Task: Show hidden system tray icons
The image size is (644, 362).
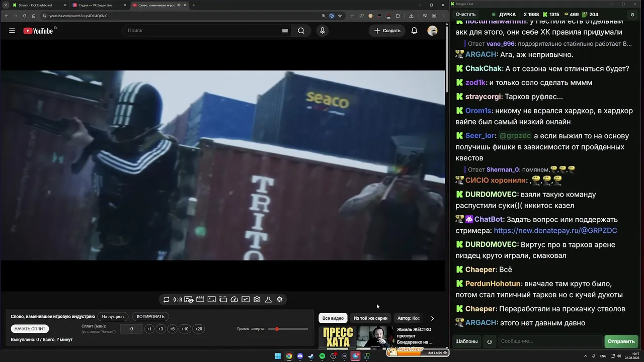Action: pos(586,356)
